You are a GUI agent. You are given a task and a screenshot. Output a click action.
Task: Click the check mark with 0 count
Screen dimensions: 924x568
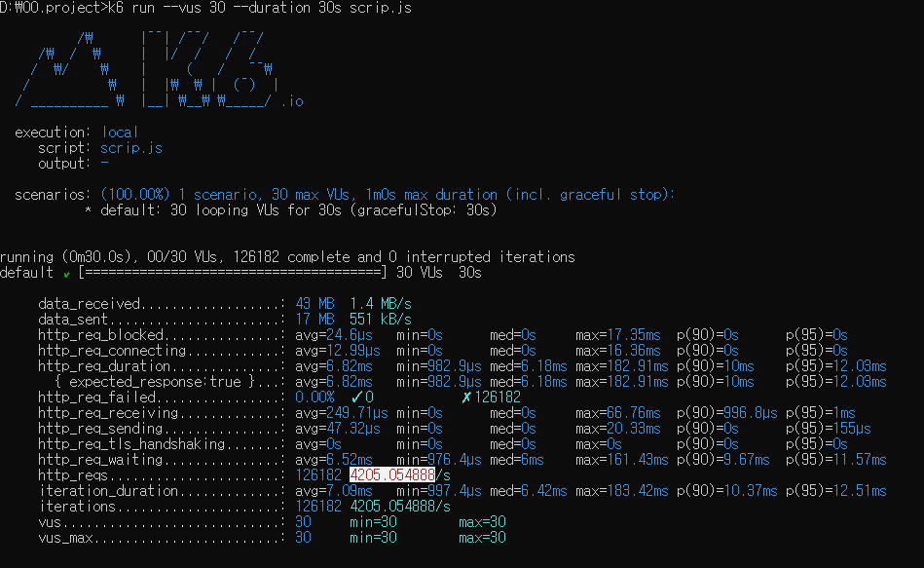[362, 398]
